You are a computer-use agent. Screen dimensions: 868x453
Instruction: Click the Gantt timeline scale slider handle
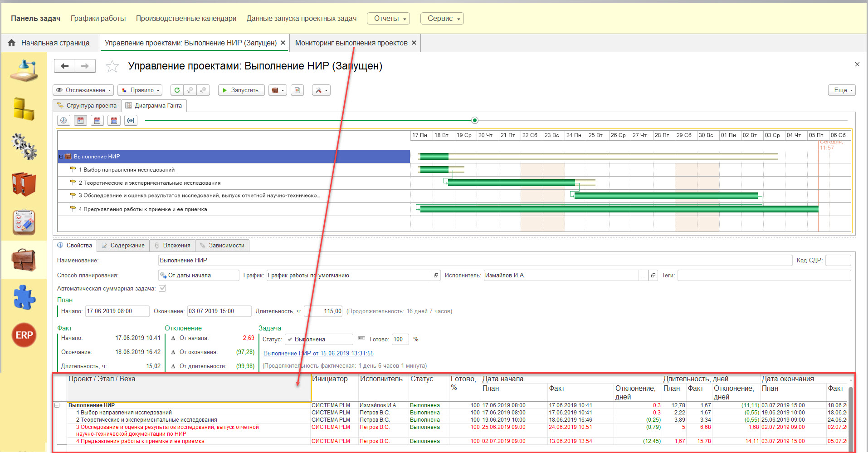[x=474, y=120]
